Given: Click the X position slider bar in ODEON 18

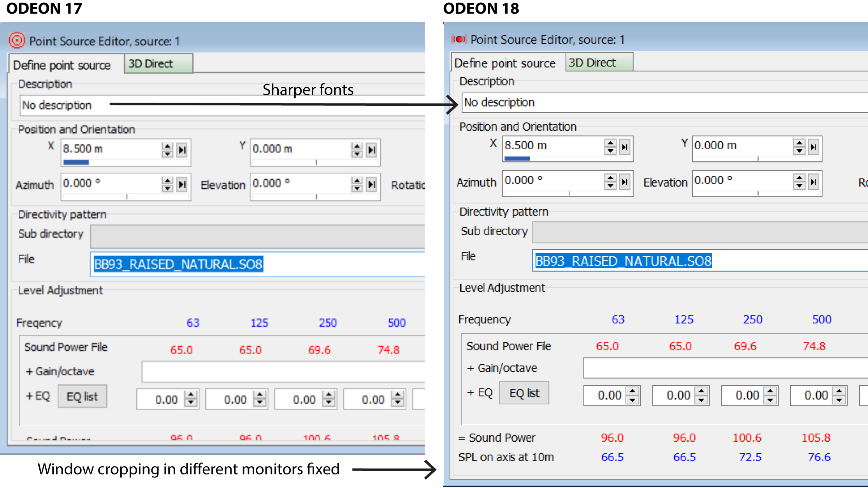Looking at the screenshot, I should click(553, 159).
